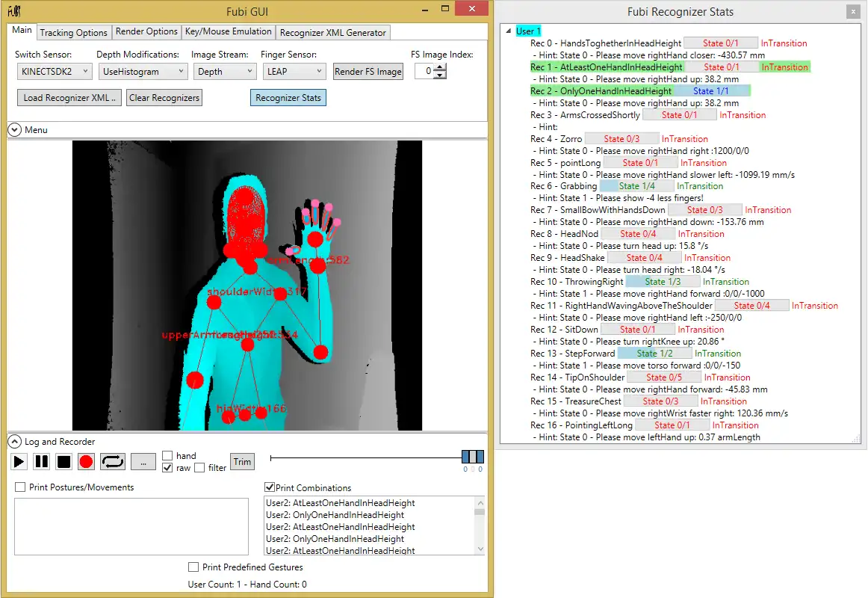Switch to the Tracking Options tab

point(73,32)
